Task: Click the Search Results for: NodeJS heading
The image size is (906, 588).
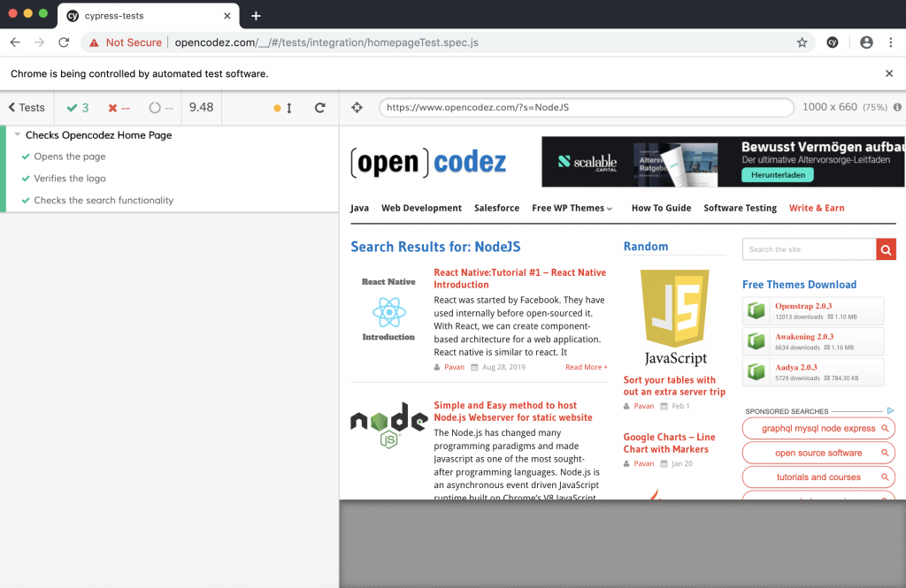Action: pos(435,248)
